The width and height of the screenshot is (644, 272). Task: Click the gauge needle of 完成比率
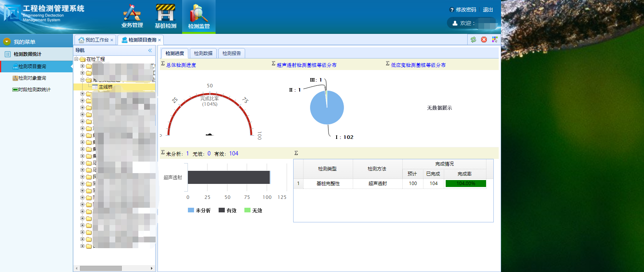pos(209,134)
